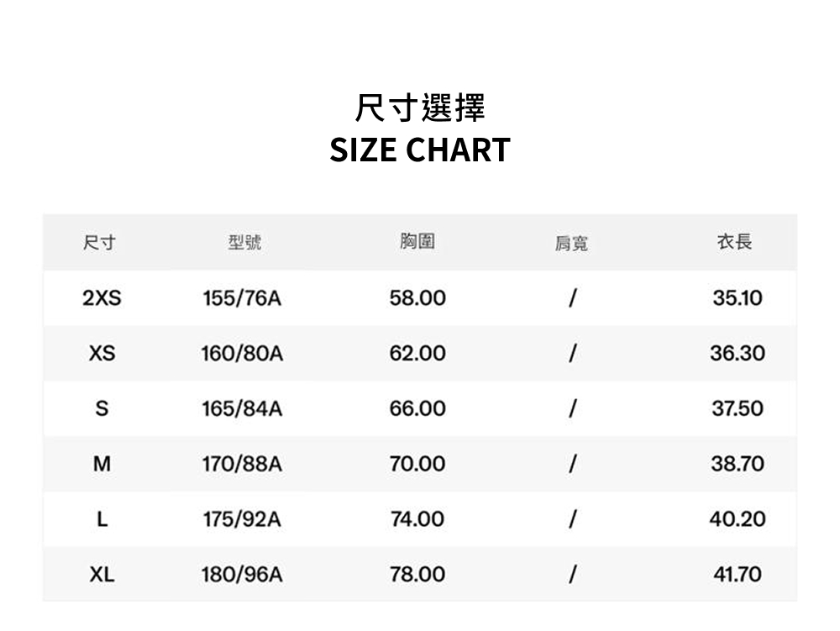Click model number 170/88A
Image resolution: width=840 pixels, height=631 pixels.
point(242,464)
